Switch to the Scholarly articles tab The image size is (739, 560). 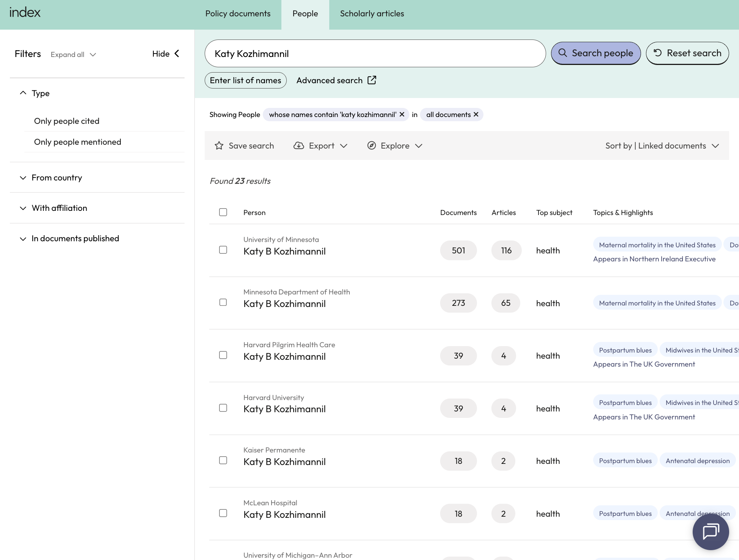point(372,14)
